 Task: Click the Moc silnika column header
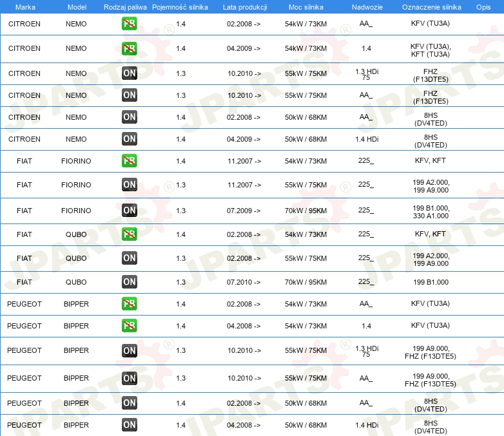pos(306,7)
